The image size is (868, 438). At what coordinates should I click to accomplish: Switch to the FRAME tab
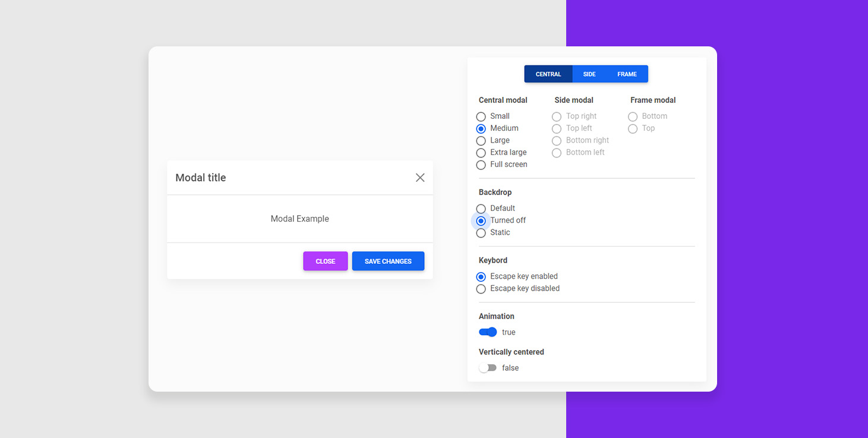[x=627, y=74]
